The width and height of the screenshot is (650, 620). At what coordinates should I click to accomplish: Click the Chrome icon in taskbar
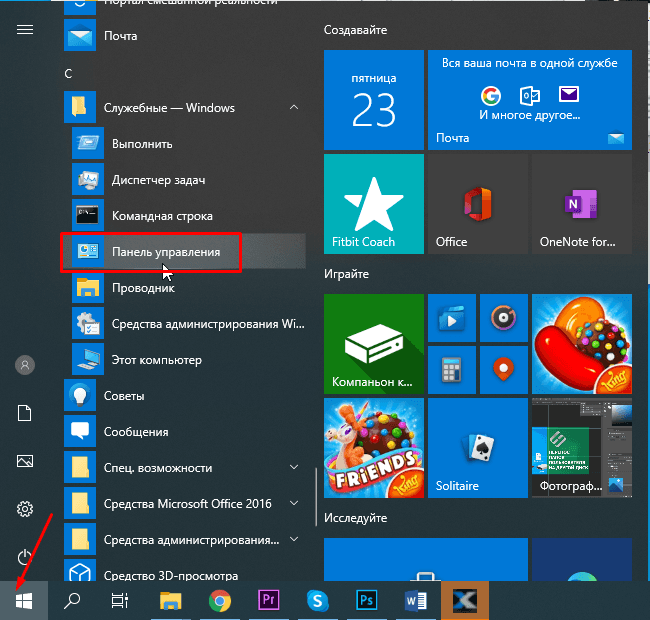coord(220,600)
